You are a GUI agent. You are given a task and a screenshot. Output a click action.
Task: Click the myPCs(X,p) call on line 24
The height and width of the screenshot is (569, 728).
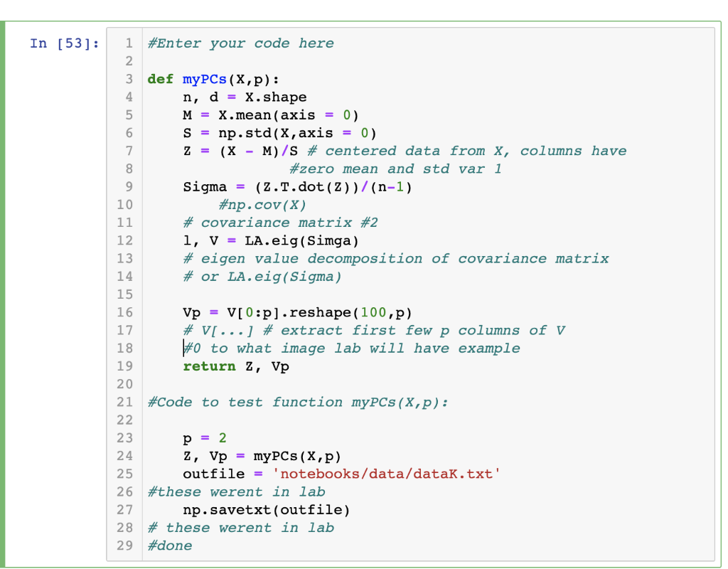(x=299, y=456)
